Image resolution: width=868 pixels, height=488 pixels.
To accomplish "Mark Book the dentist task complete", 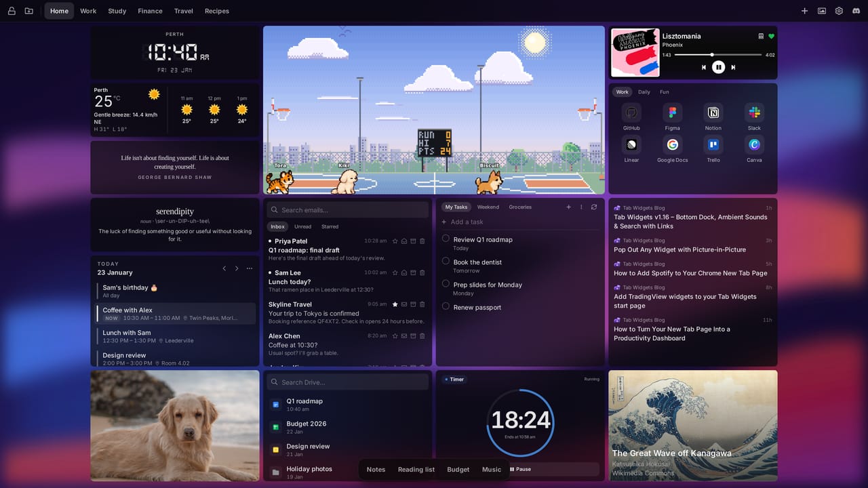I will point(446,262).
